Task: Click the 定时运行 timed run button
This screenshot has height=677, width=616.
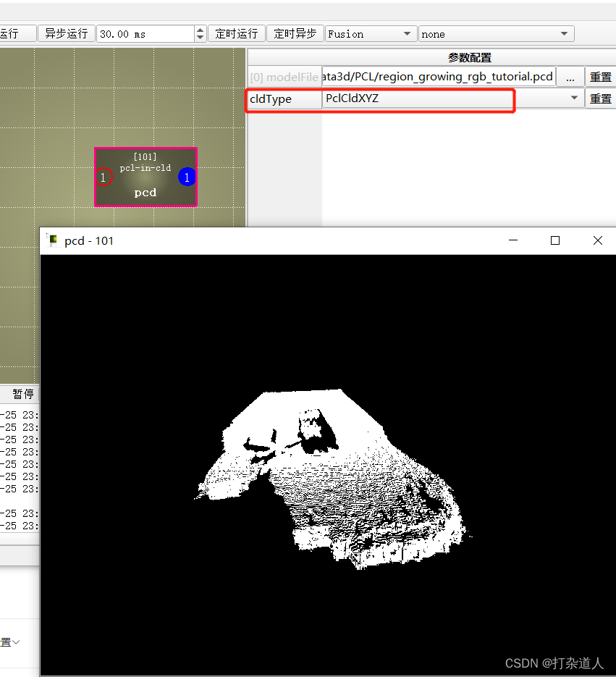Action: tap(236, 33)
